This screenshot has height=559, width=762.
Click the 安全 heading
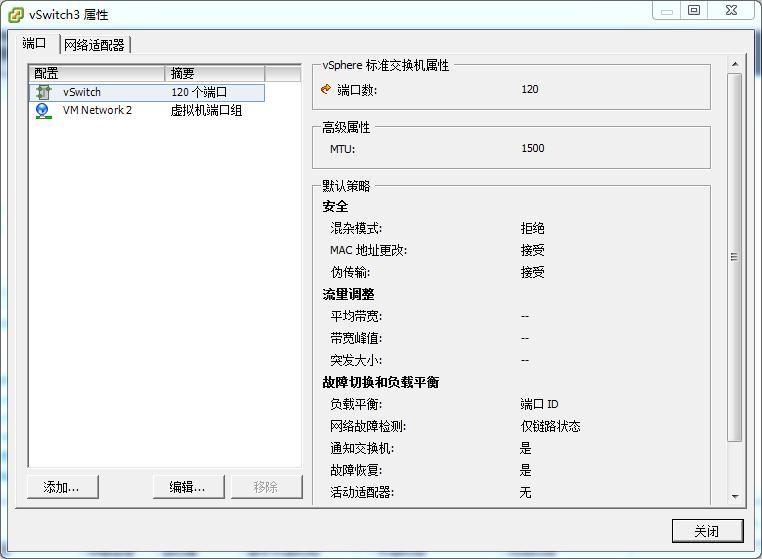[x=335, y=207]
